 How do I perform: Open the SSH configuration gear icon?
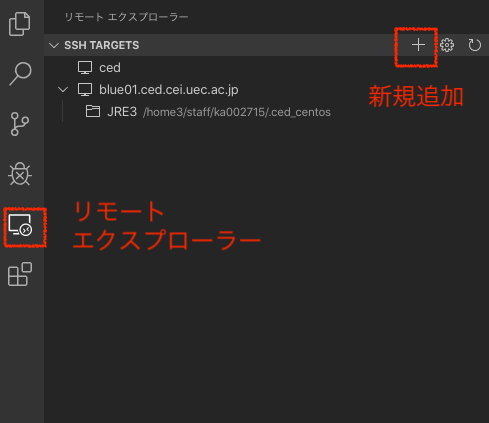[x=447, y=45]
